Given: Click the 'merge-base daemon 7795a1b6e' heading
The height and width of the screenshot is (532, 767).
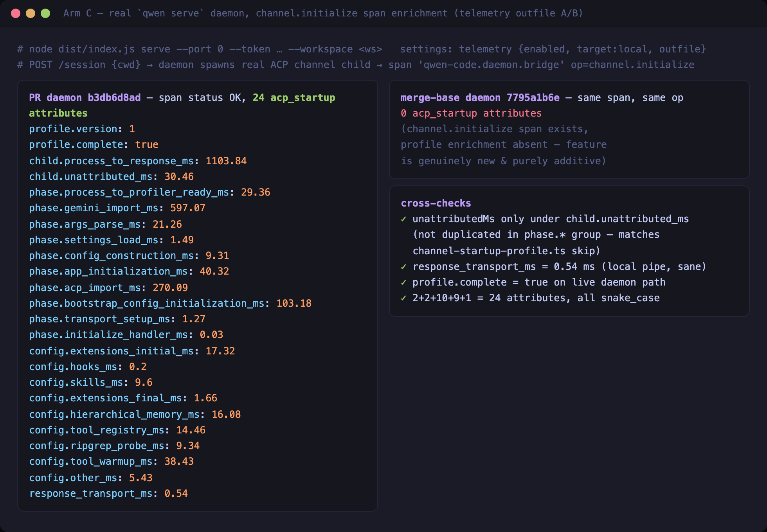Looking at the screenshot, I should tap(480, 98).
